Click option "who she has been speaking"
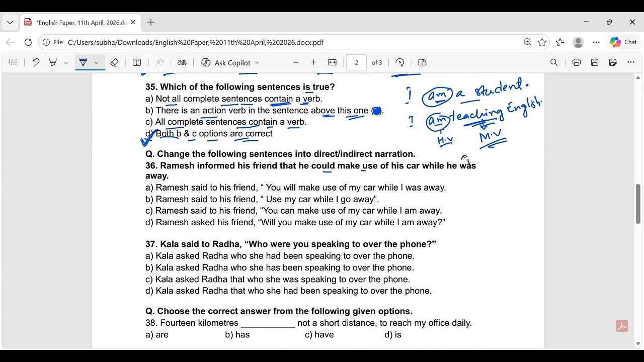 (x=280, y=268)
